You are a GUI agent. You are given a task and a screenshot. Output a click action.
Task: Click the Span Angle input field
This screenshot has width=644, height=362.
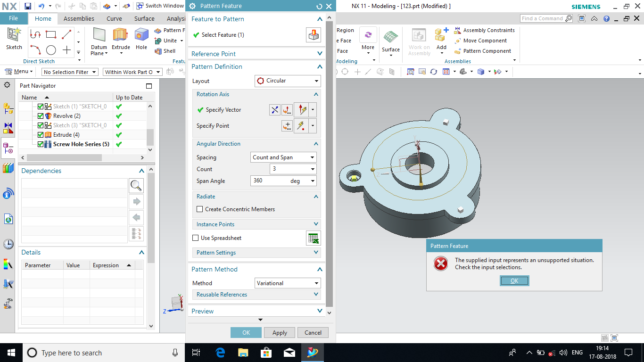(270, 181)
